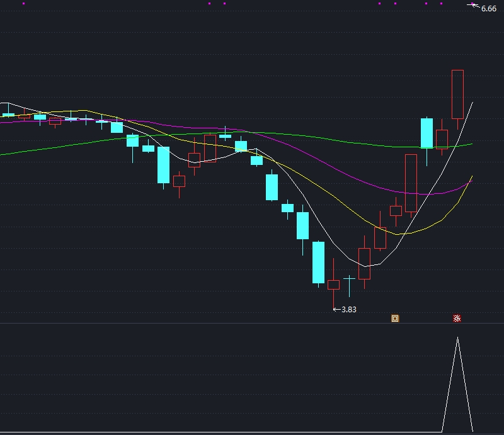Screen dimensions: 504x435
Task: Click the red 涨 marker icon below the chart
Action: 457,319
